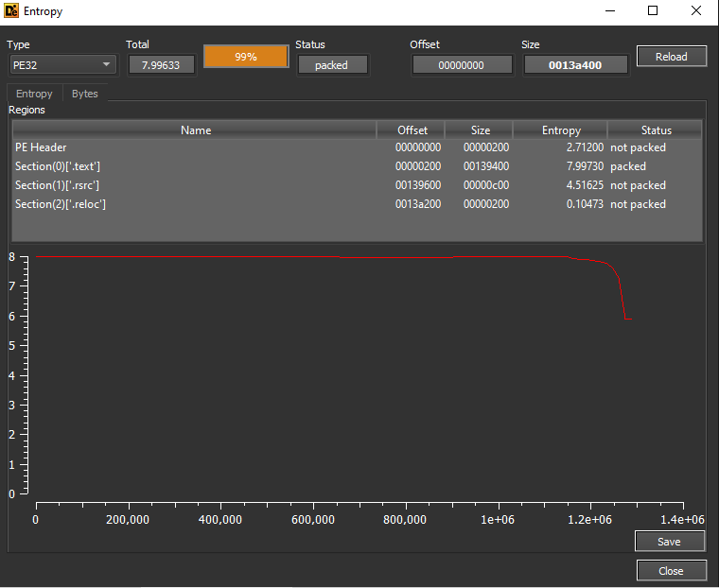Select the Section(0)['.text'] row
The width and height of the screenshot is (719, 588).
click(358, 166)
